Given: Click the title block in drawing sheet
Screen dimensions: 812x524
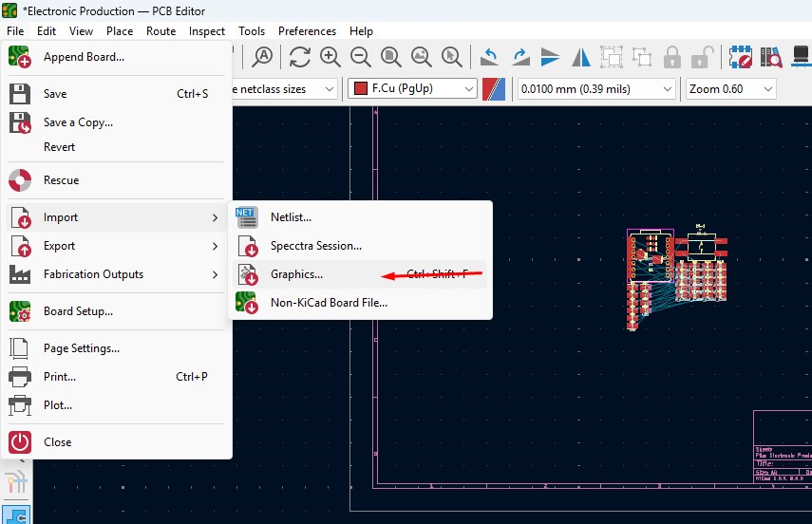Looking at the screenshot, I should 783,447.
